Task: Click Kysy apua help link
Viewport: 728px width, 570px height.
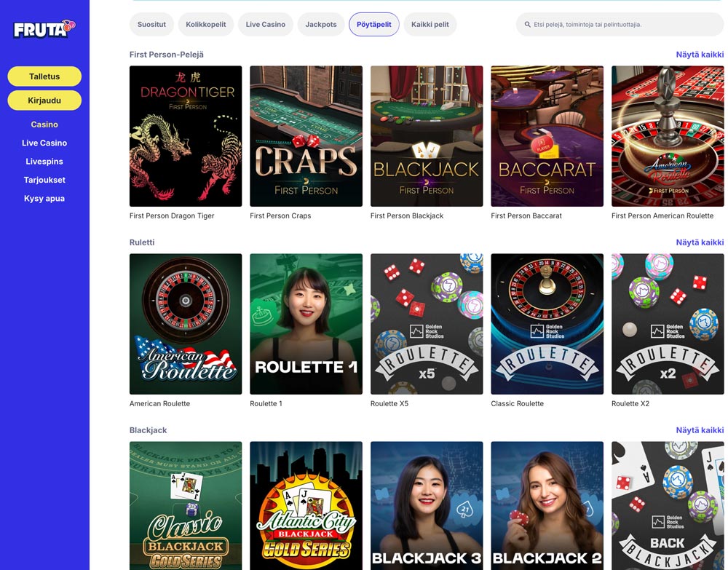Action: click(44, 199)
